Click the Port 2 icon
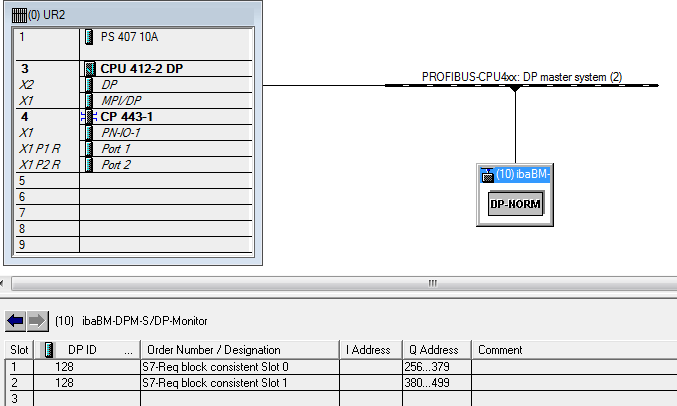Viewport: 677px width, 406px height. 89,165
